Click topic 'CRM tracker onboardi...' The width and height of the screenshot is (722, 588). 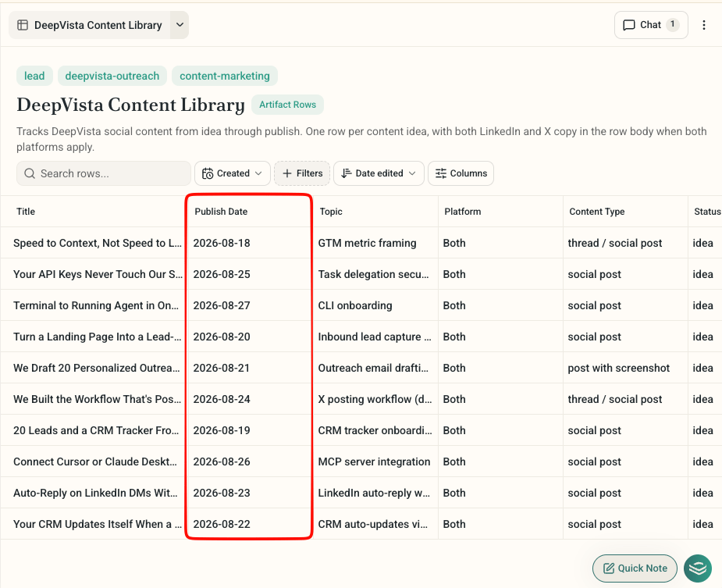pyautogui.click(x=375, y=430)
